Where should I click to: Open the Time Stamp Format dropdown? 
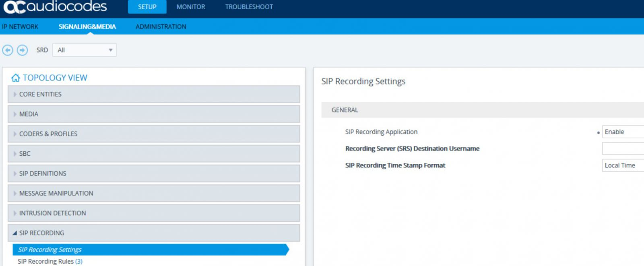pyautogui.click(x=622, y=165)
